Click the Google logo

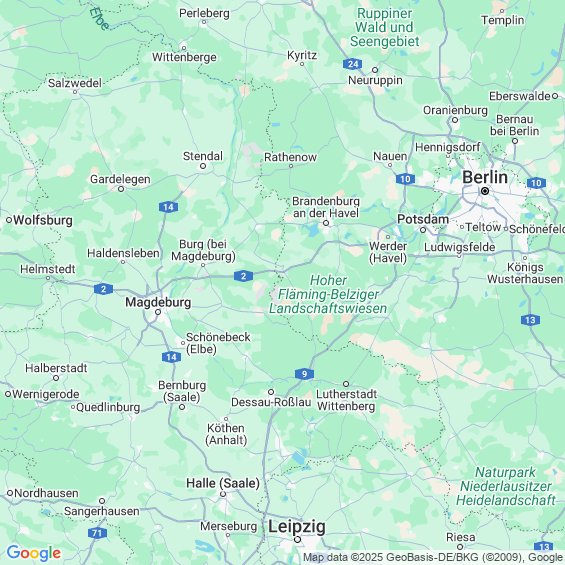click(x=34, y=553)
